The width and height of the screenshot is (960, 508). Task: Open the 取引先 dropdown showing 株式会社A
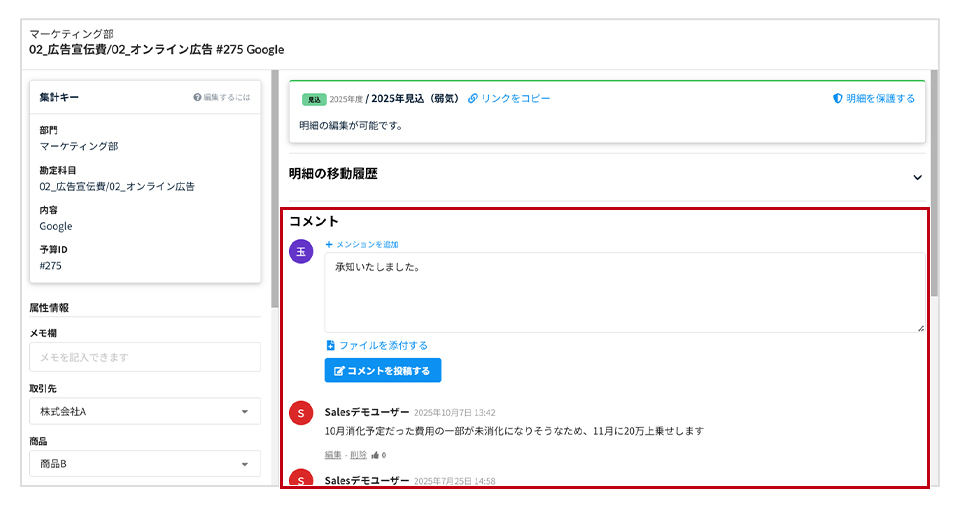coord(145,411)
